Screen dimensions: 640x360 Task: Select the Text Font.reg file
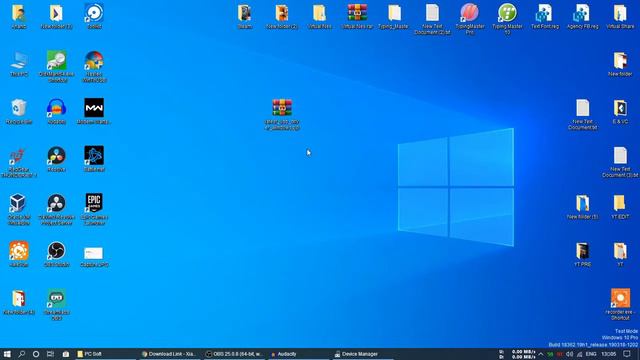coord(545,16)
